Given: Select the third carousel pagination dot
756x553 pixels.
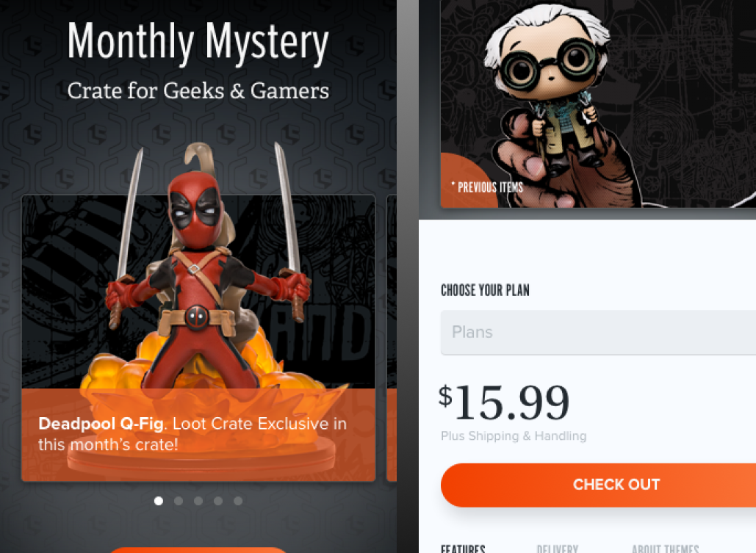Looking at the screenshot, I should tap(198, 501).
